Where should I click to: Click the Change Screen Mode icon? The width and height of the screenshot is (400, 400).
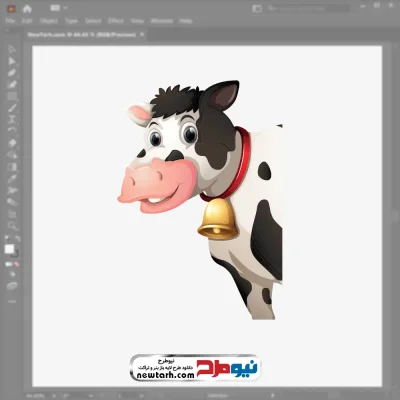click(12, 286)
